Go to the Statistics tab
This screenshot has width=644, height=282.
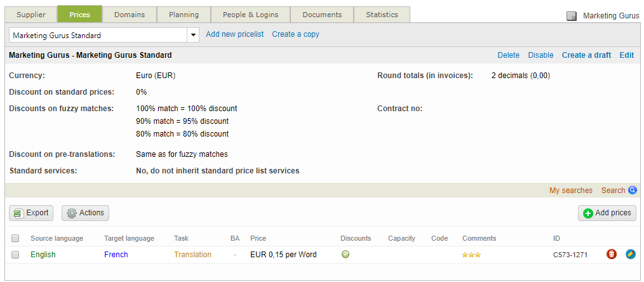(382, 15)
